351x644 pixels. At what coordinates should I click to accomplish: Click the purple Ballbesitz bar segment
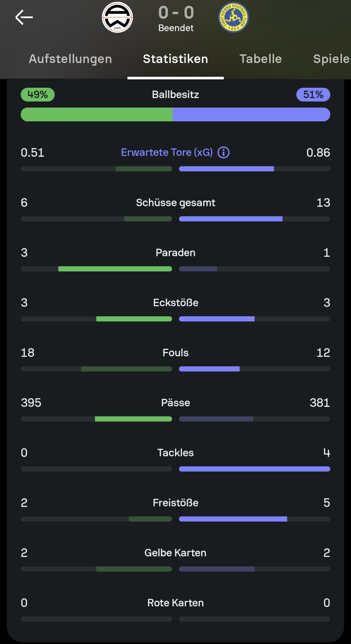tap(251, 114)
